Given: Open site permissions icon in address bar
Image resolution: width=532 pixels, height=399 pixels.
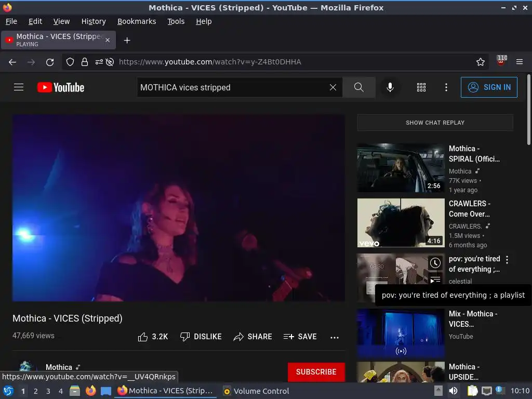Looking at the screenshot, I should click(x=99, y=62).
